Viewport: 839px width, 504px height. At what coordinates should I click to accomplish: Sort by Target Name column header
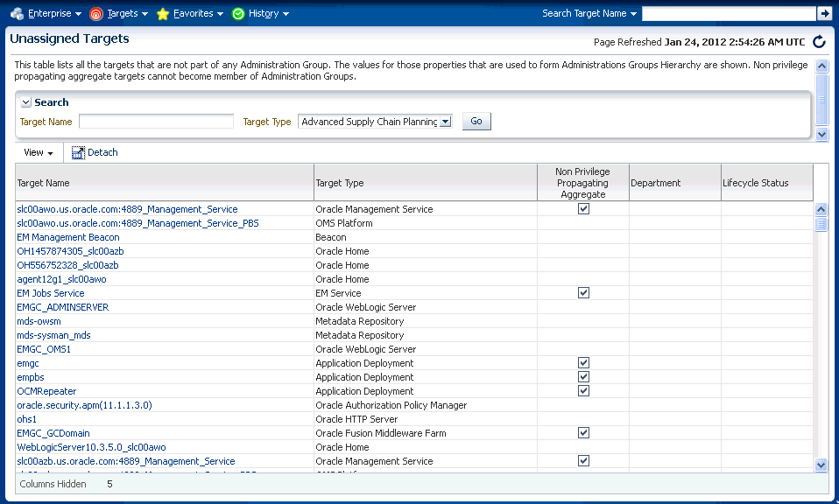pyautogui.click(x=165, y=183)
